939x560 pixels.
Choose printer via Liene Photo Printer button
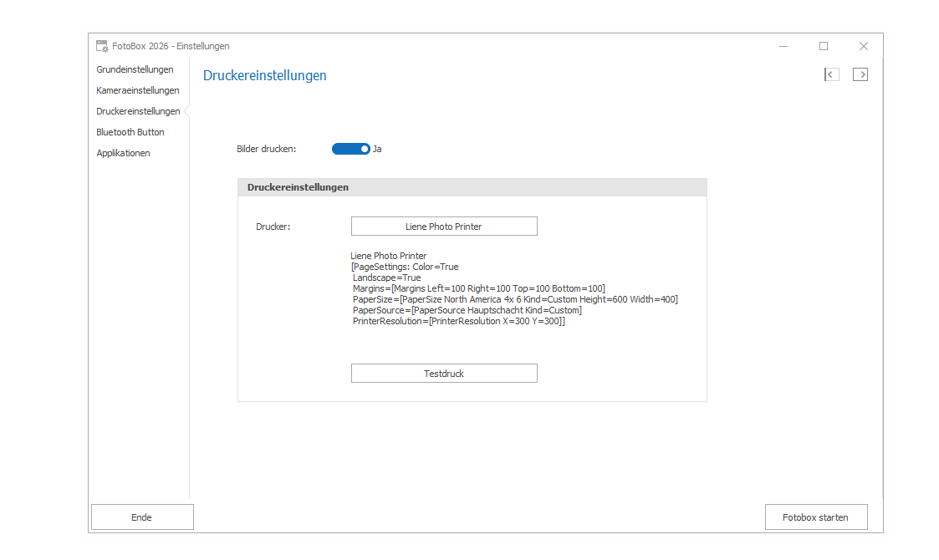coord(444,227)
